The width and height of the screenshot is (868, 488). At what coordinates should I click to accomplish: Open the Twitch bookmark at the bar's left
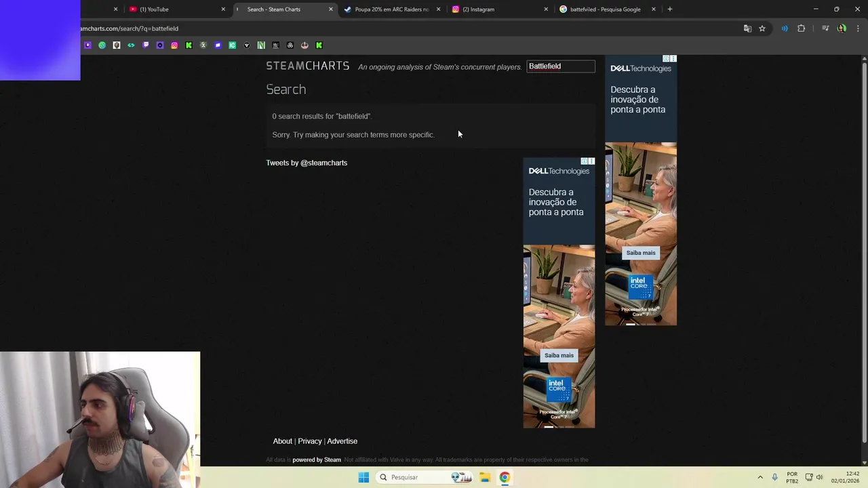coord(87,45)
